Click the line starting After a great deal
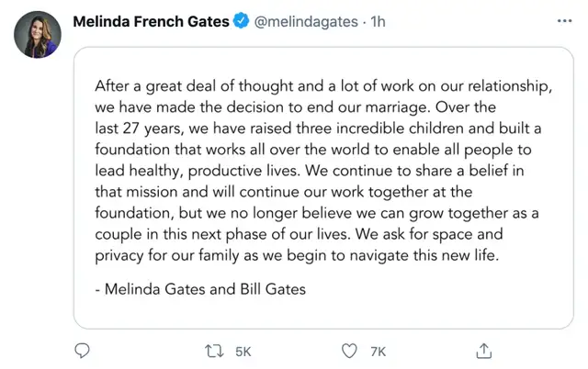Image resolution: width=588 pixels, height=369 pixels. (x=323, y=86)
